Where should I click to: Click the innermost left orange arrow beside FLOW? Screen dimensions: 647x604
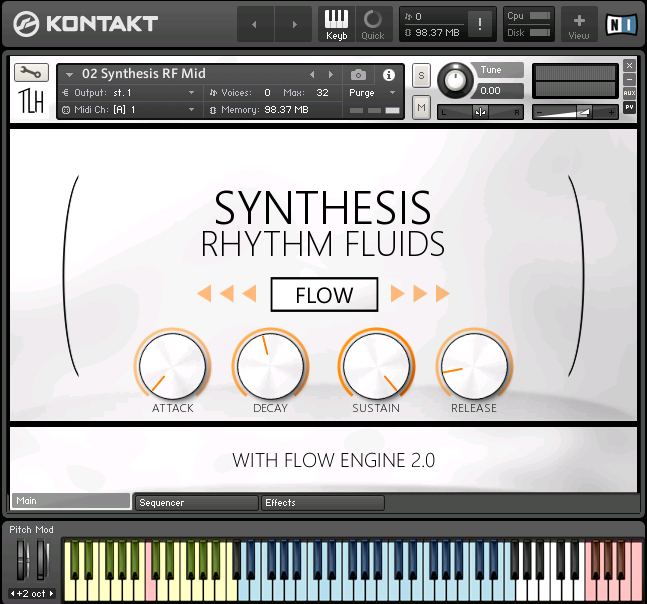(249, 294)
